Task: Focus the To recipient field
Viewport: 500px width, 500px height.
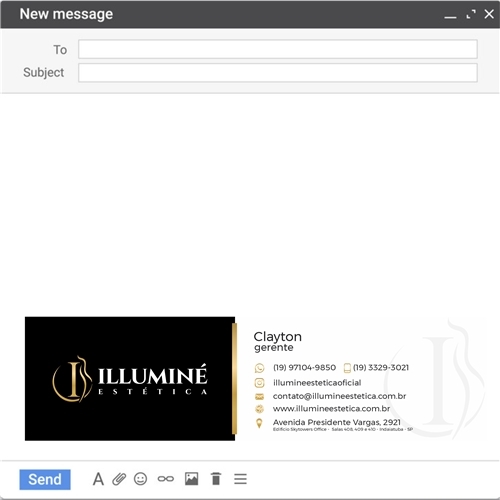Action: pyautogui.click(x=278, y=49)
